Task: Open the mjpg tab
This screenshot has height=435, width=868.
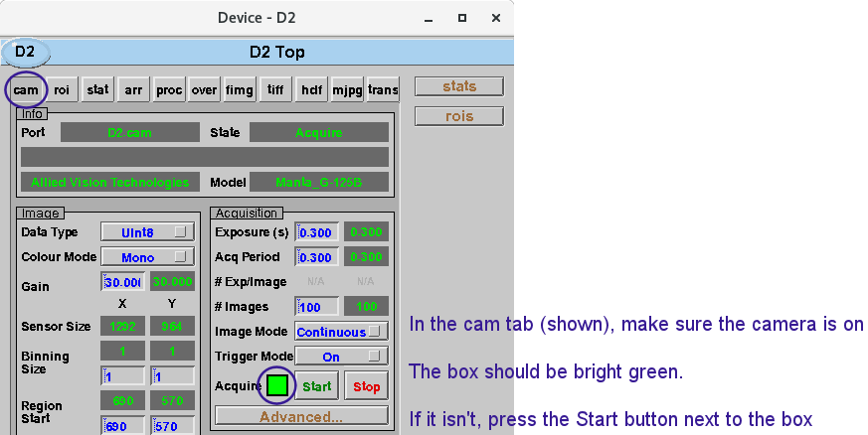Action: (347, 89)
